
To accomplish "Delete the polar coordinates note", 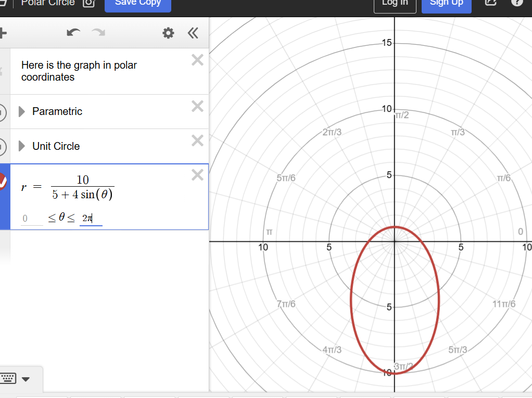I will pos(197,60).
